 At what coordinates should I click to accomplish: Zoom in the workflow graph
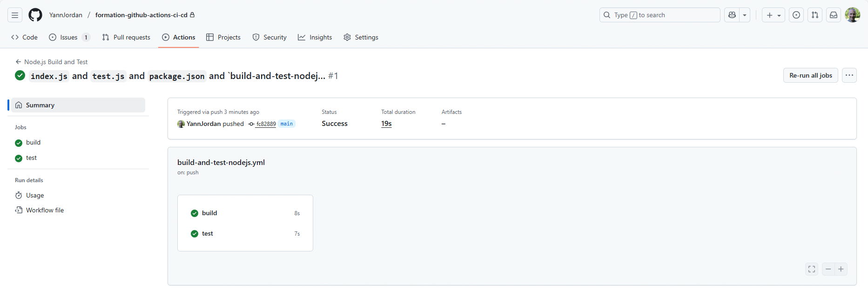841,269
